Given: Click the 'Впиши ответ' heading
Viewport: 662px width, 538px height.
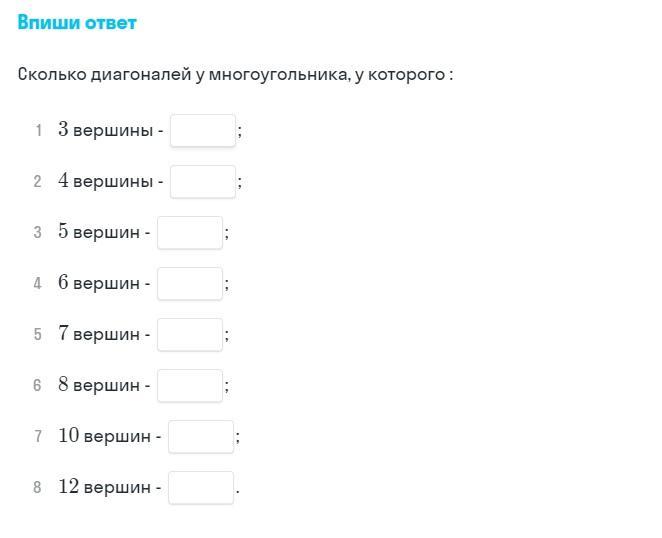Looking at the screenshot, I should [77, 22].
